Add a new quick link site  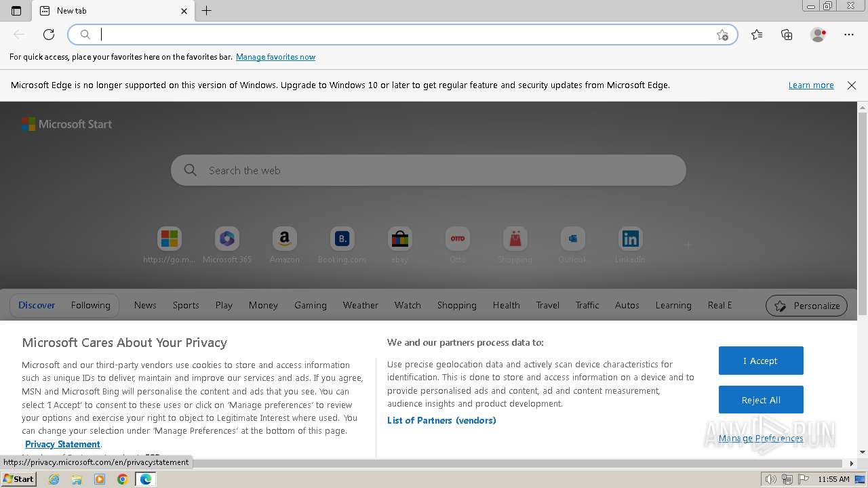[x=688, y=245]
